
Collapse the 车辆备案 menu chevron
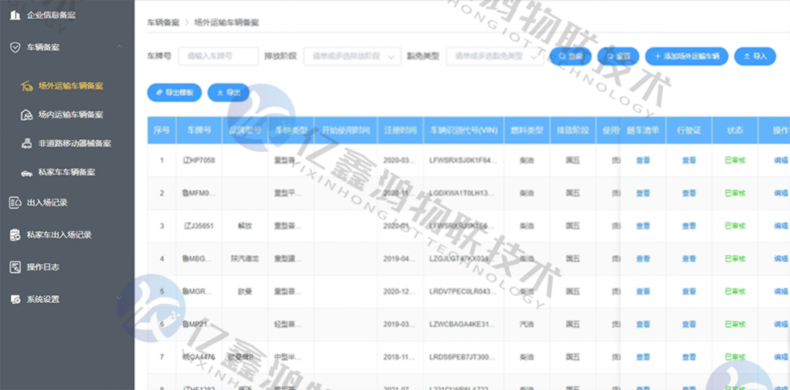pyautogui.click(x=119, y=47)
